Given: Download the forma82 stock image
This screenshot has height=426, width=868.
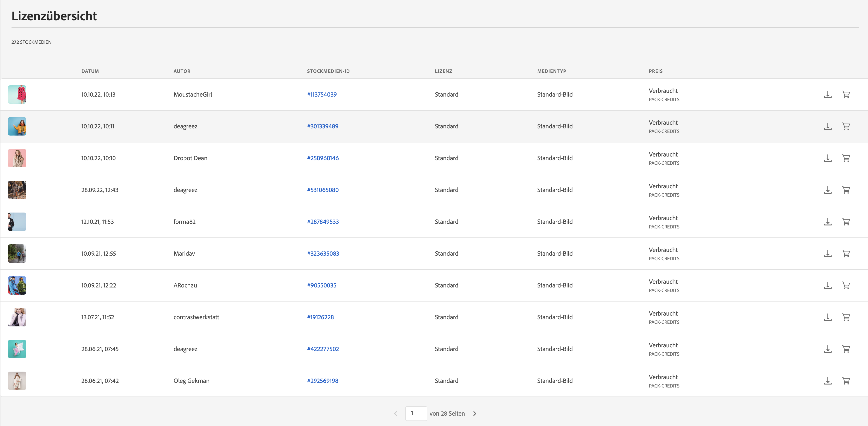Looking at the screenshot, I should pyautogui.click(x=828, y=222).
